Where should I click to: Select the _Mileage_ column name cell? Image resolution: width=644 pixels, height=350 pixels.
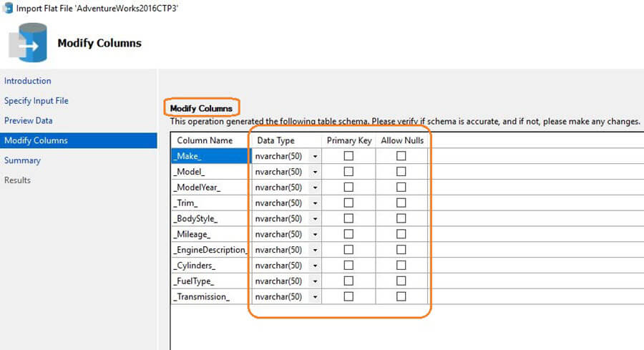click(x=210, y=234)
